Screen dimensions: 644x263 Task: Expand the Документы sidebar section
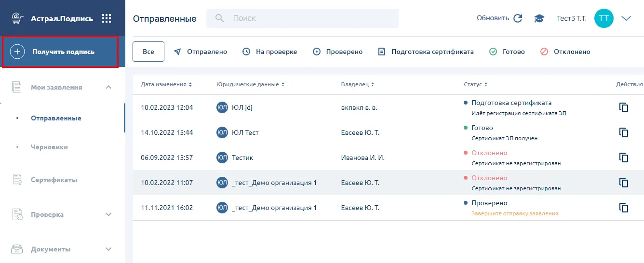tap(108, 249)
